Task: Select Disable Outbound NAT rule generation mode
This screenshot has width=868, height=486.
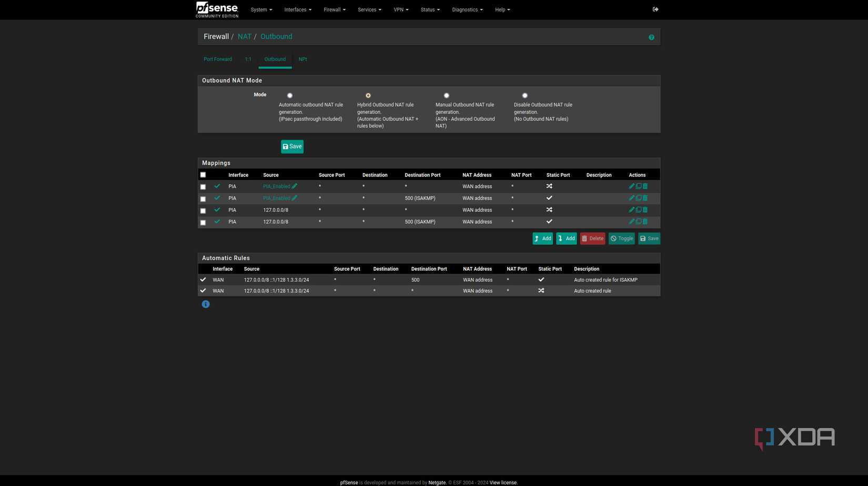Action: pyautogui.click(x=524, y=95)
